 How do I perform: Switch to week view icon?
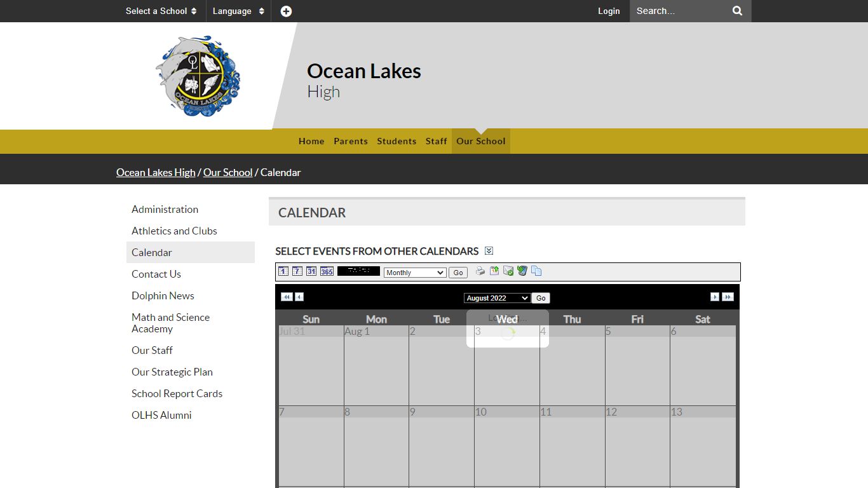coord(297,271)
